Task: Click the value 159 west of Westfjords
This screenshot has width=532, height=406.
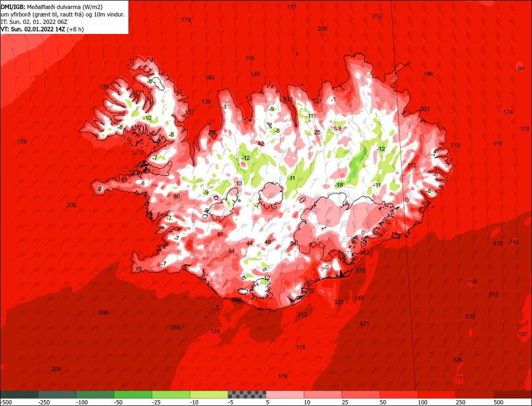Action: point(22,141)
